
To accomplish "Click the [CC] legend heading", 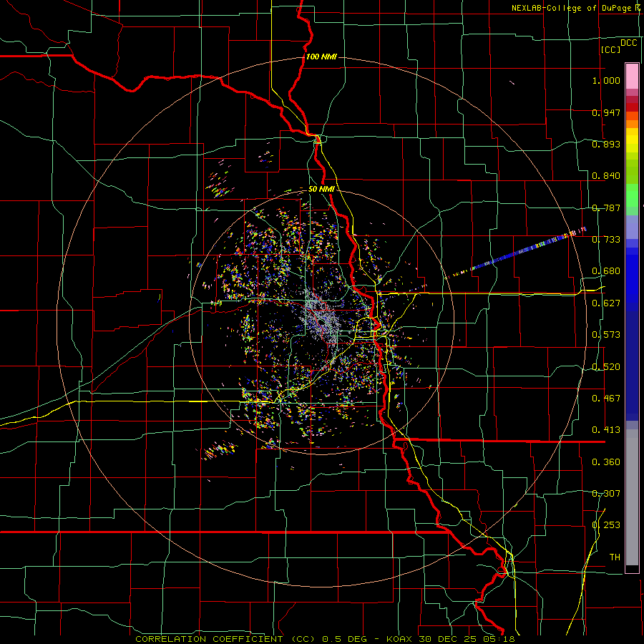I will [610, 49].
